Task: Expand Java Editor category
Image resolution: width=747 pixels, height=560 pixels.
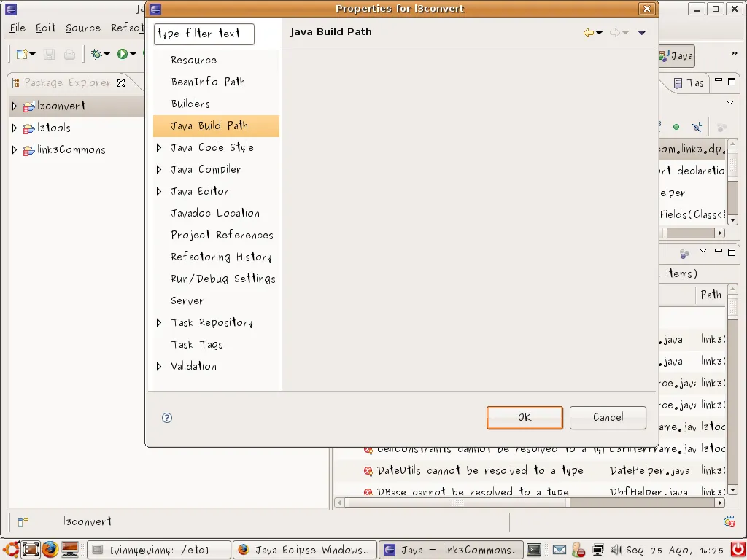Action: pos(159,192)
